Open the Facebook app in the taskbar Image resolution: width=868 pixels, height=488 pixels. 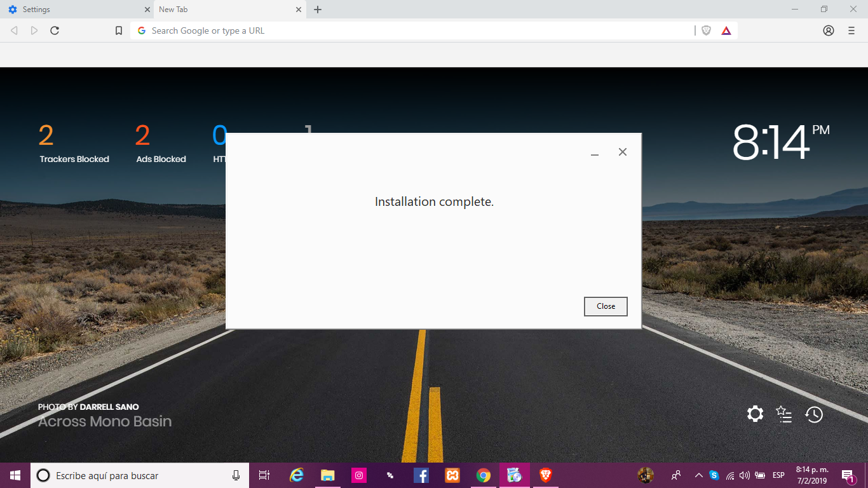421,475
